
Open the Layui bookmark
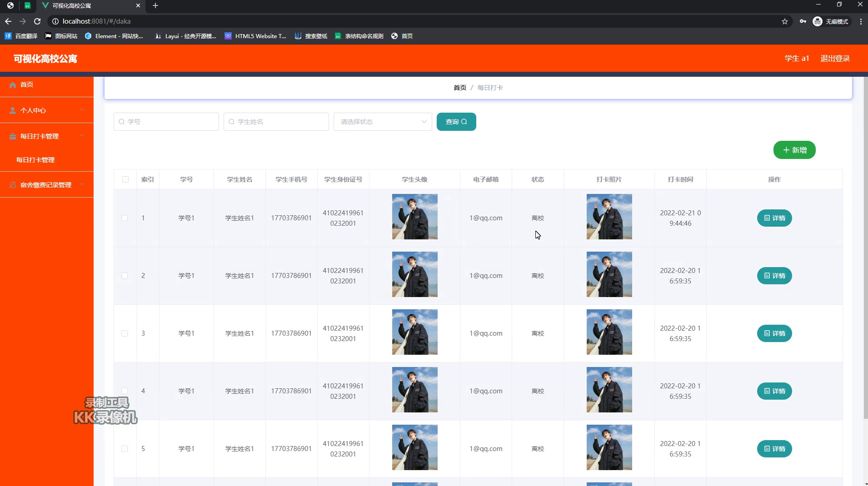[185, 36]
